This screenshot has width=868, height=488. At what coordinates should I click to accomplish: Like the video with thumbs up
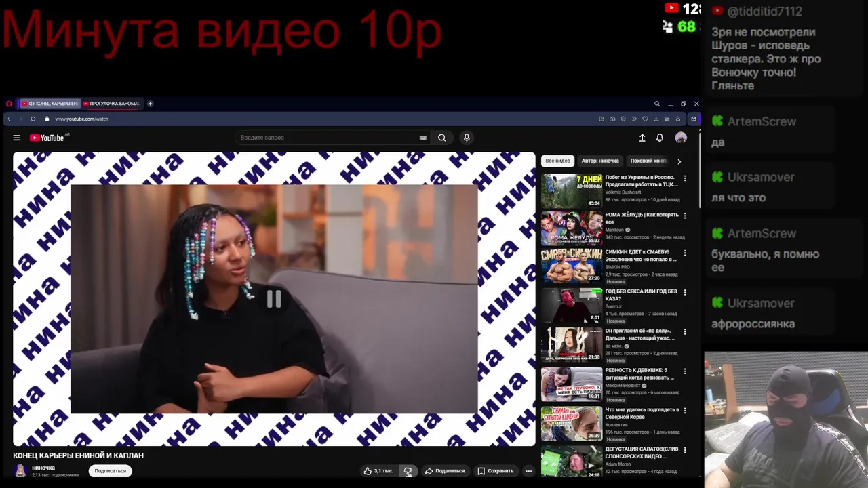378,471
